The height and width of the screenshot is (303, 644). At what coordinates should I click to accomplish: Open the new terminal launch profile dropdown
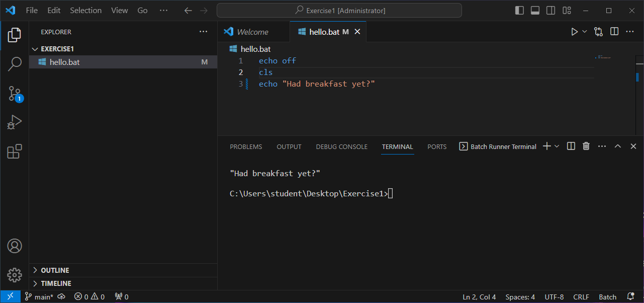point(557,146)
